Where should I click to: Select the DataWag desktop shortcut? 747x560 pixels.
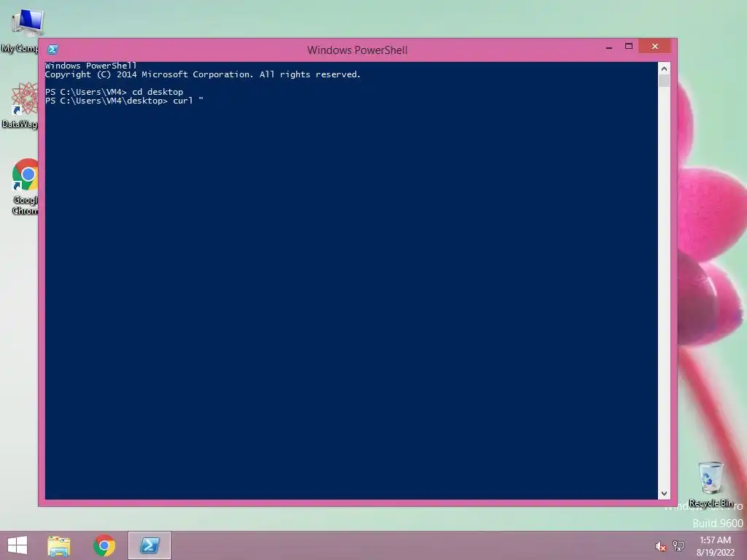[x=20, y=105]
